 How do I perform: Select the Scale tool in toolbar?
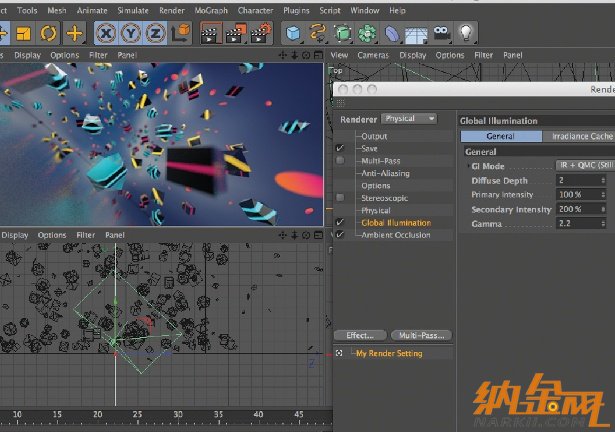coord(23,33)
